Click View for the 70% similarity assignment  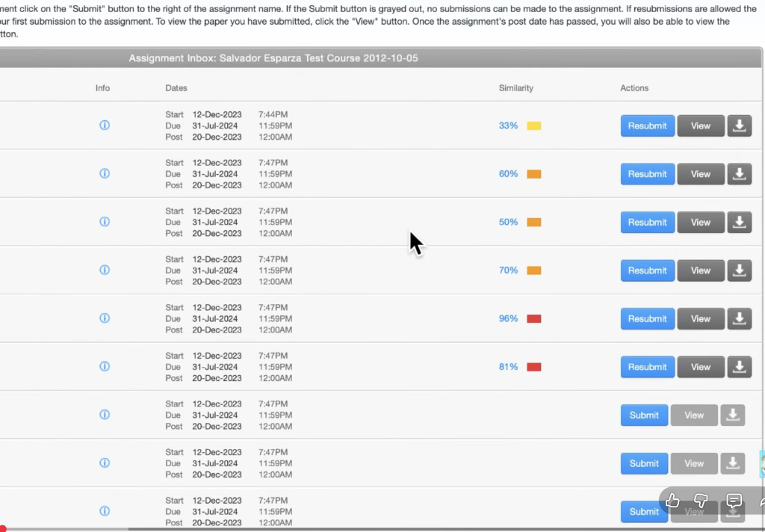(701, 270)
